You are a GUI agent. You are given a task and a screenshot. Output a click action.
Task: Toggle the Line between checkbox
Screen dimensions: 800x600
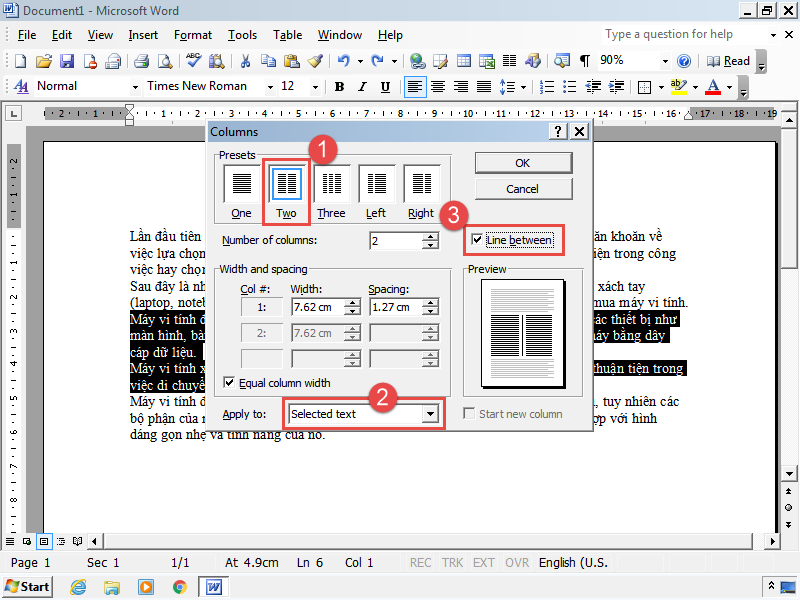[x=477, y=239]
